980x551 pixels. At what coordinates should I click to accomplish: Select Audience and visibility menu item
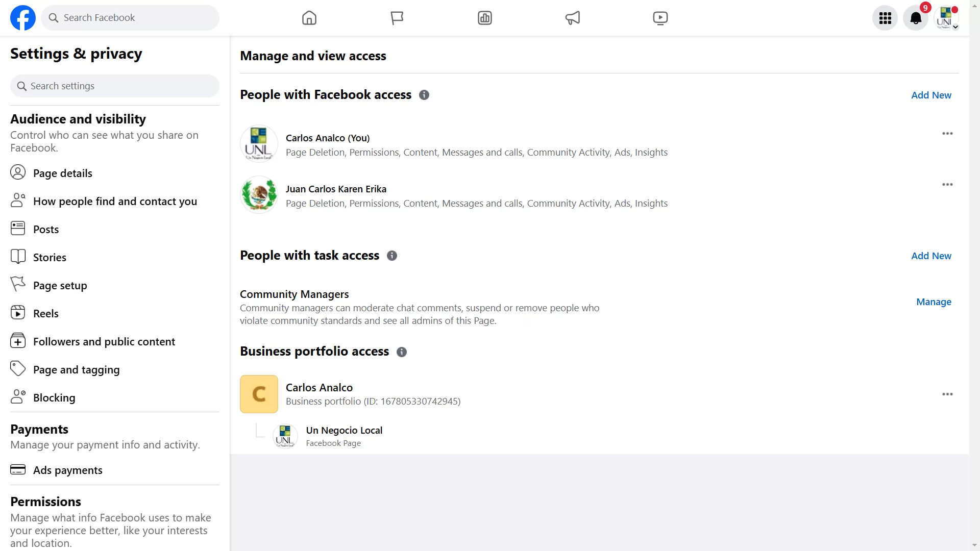[x=78, y=118]
